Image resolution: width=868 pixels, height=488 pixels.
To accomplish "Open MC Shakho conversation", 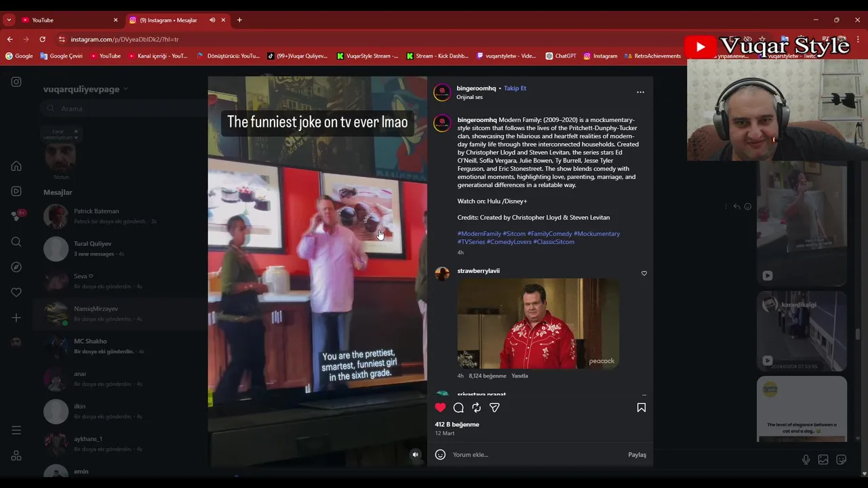I will pyautogui.click(x=122, y=346).
